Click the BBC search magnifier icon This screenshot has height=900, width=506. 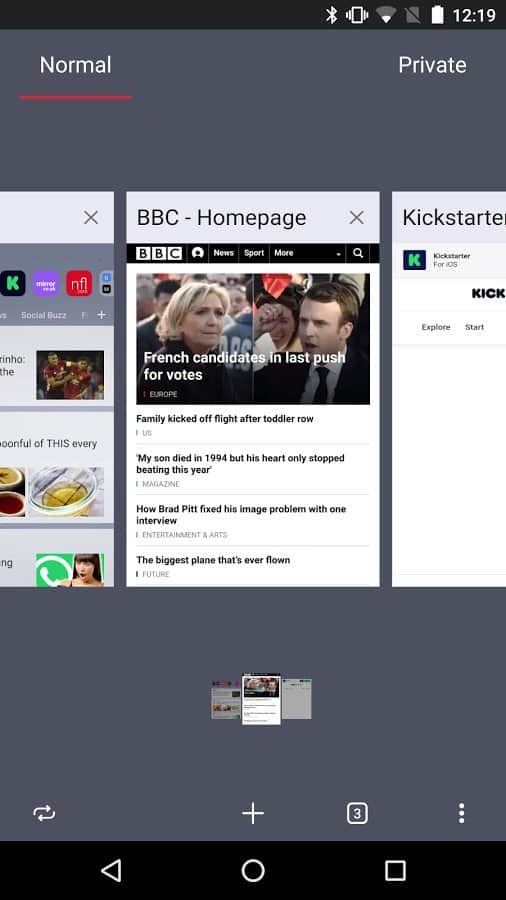358,253
